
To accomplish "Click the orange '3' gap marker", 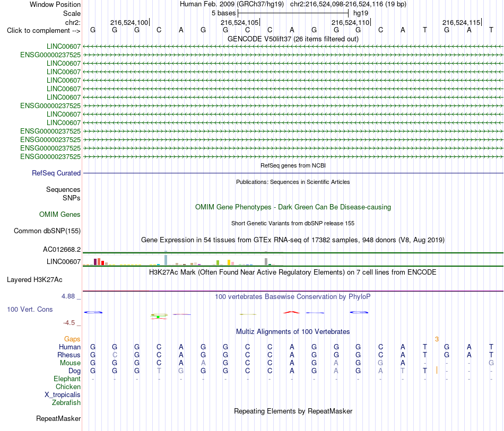I will tap(437, 339).
